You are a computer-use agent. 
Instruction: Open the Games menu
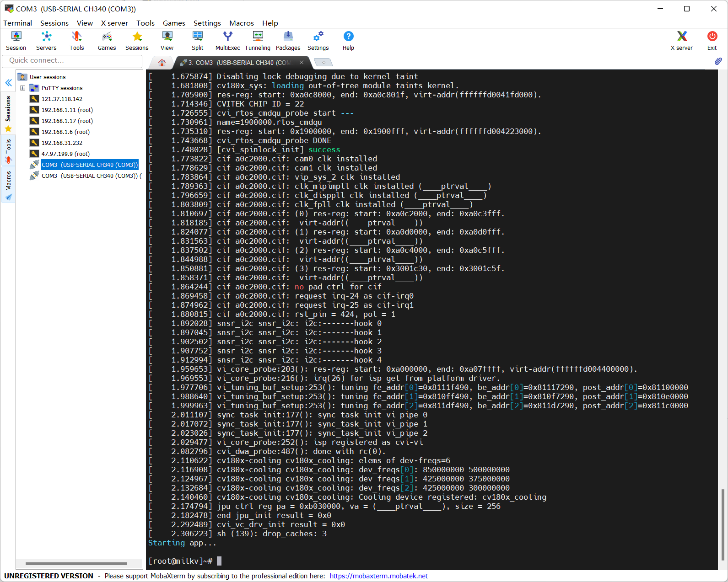click(174, 23)
